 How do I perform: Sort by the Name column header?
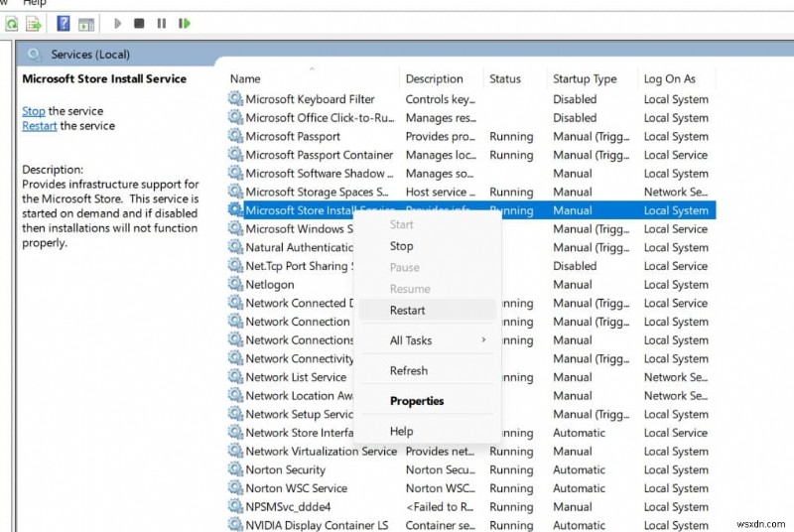245,78
